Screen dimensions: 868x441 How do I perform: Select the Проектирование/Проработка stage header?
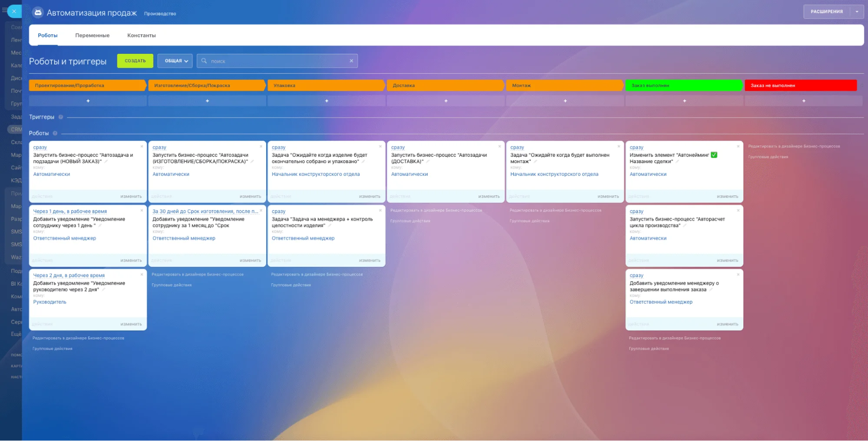(88, 86)
